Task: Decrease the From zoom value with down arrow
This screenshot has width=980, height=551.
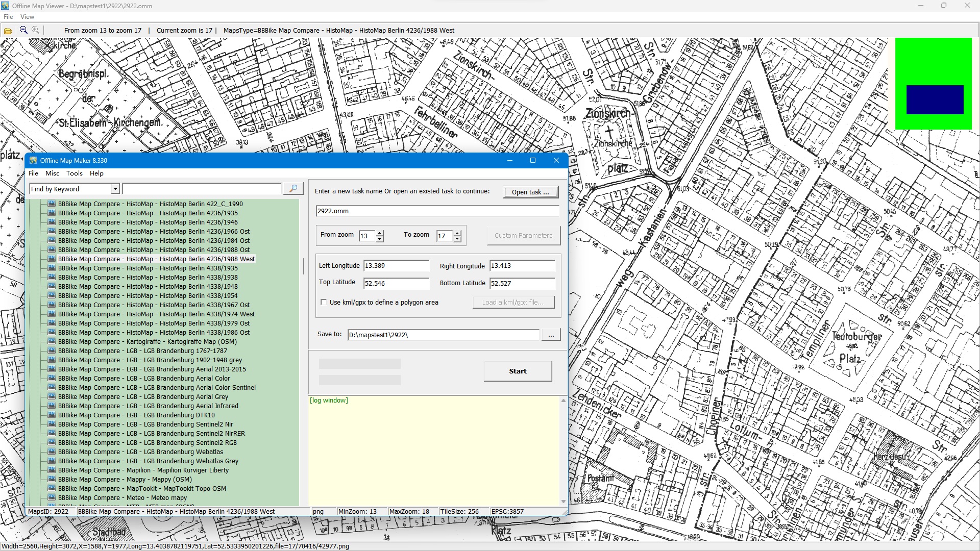Action: point(379,239)
